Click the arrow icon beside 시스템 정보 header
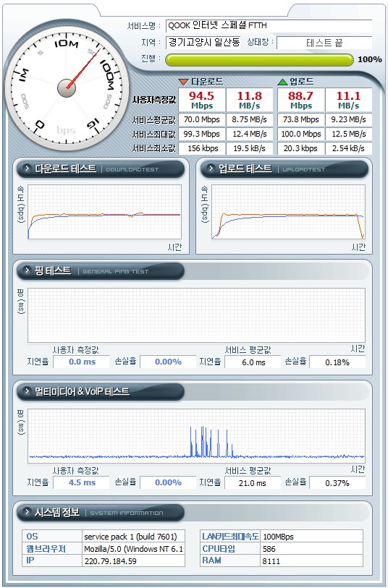 coord(27,512)
